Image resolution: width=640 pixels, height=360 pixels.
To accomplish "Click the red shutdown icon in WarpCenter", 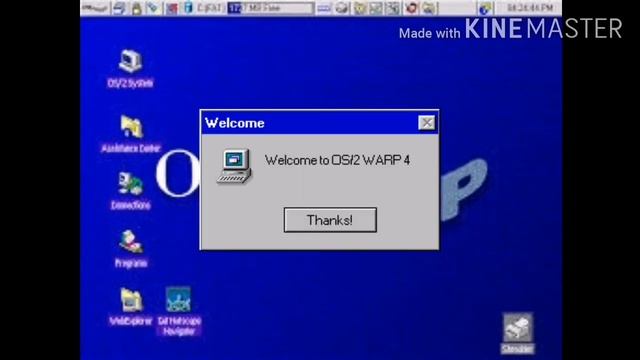I will [172, 8].
